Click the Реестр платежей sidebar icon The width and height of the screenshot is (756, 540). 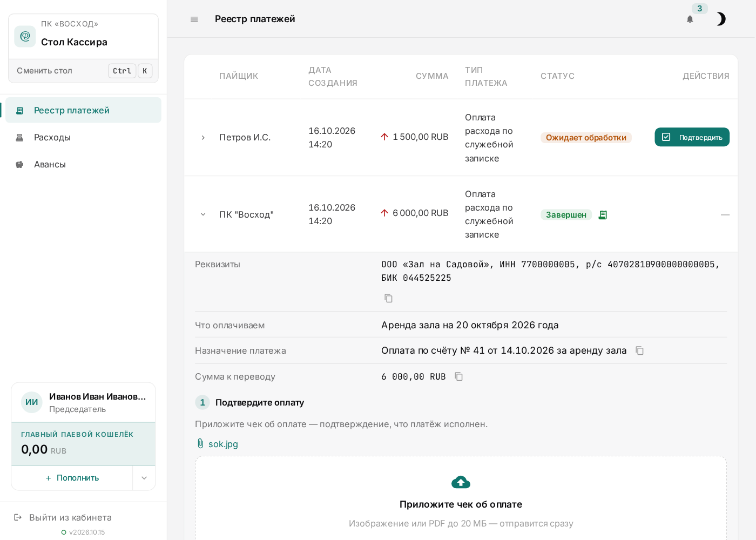point(19,111)
